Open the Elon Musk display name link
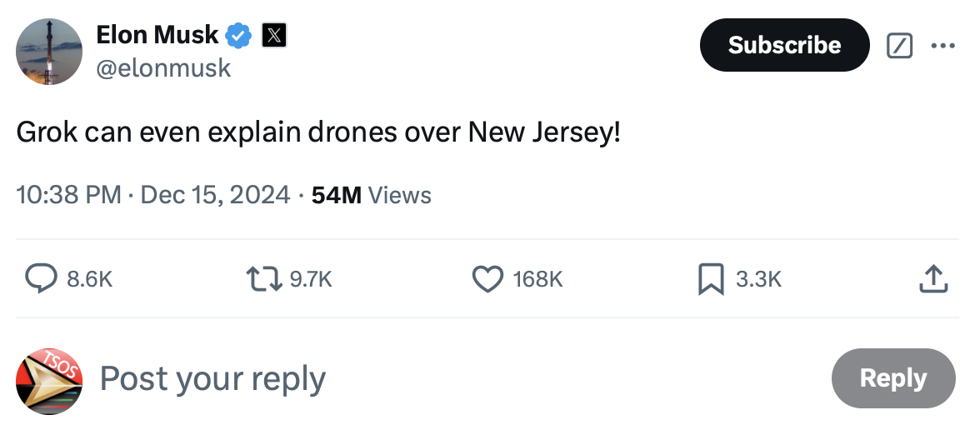This screenshot has height=430, width=980. 157,35
